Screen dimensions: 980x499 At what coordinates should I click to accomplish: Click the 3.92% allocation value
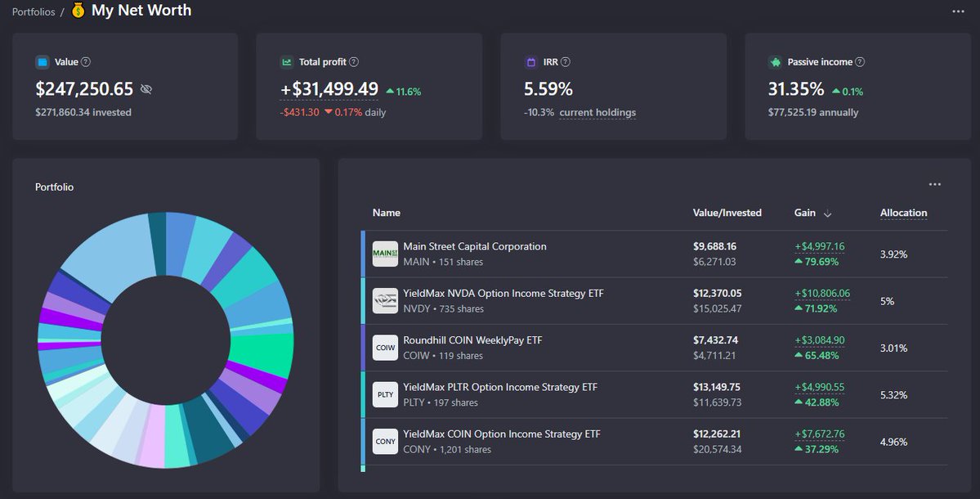click(x=893, y=254)
